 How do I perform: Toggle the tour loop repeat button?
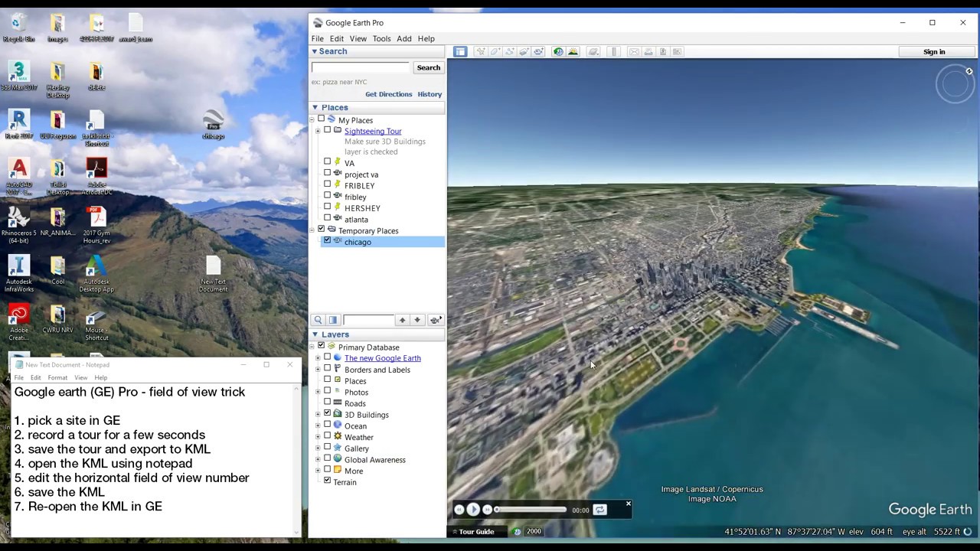[600, 510]
